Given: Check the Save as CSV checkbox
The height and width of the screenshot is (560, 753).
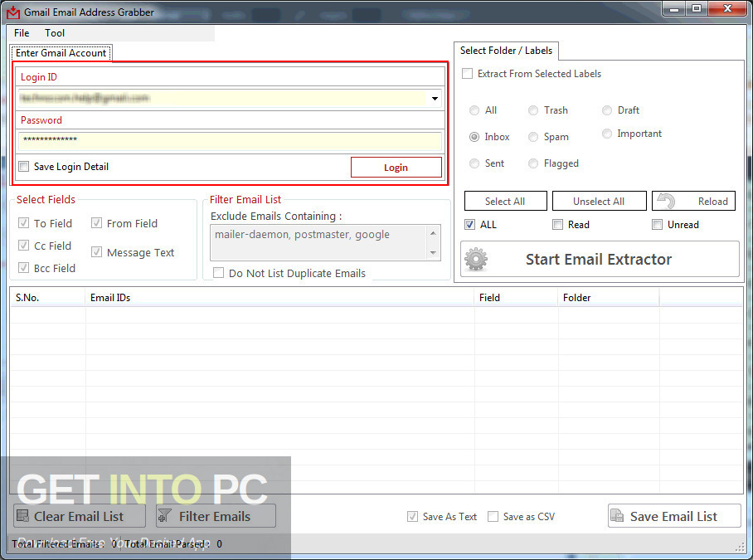Looking at the screenshot, I should coord(493,516).
